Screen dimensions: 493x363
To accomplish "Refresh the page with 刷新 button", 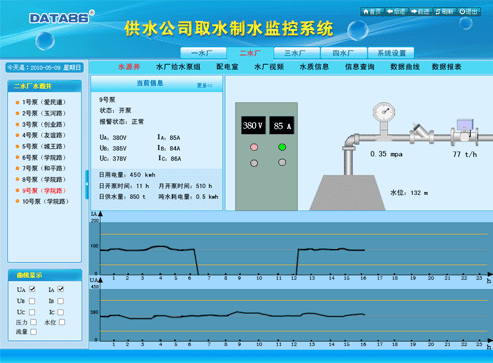I will pyautogui.click(x=445, y=12).
